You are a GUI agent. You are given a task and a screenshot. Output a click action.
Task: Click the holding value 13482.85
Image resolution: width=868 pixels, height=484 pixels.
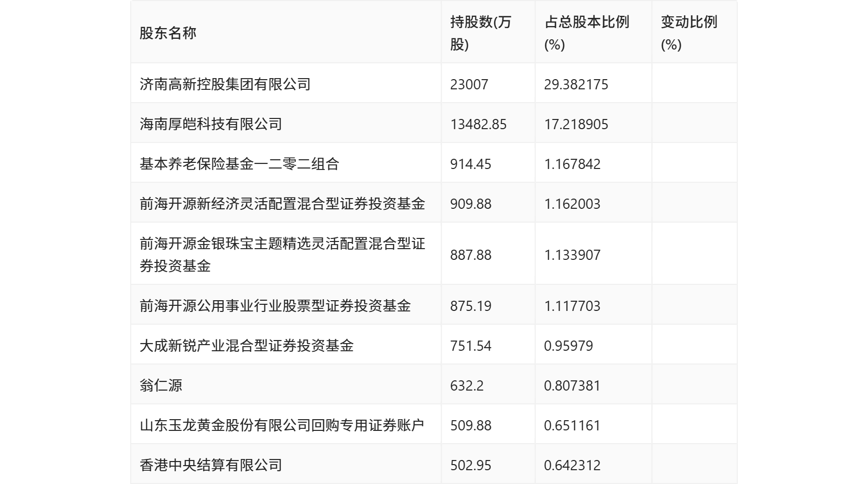coord(478,124)
